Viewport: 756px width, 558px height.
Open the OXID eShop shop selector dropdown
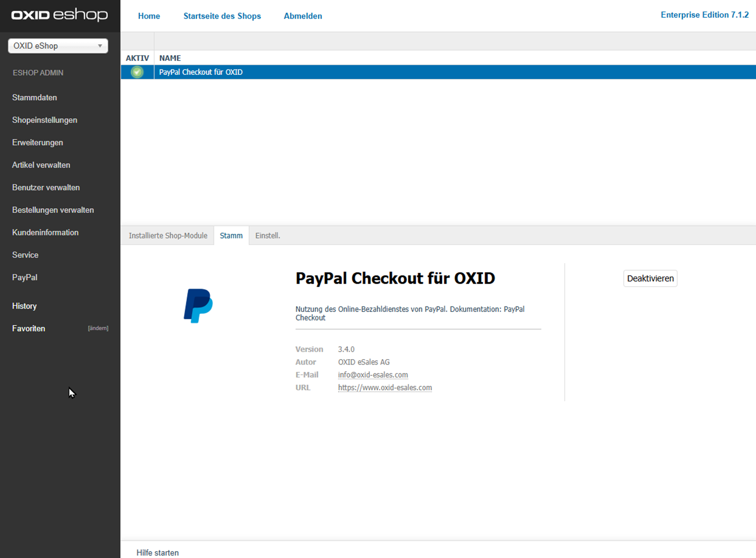click(58, 46)
